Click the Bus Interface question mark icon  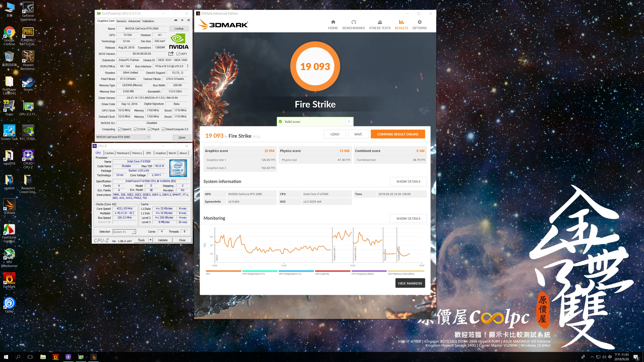point(187,66)
